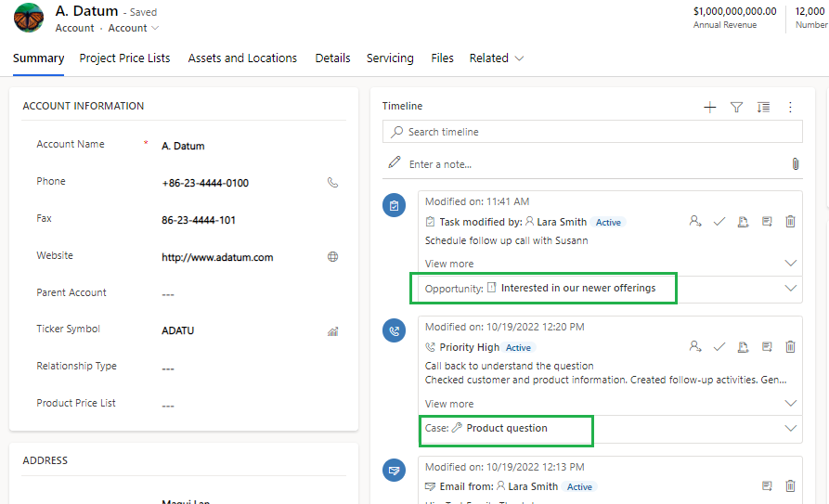Image resolution: width=829 pixels, height=504 pixels.
Task: Click the email timeline circle icon
Action: tap(394, 470)
